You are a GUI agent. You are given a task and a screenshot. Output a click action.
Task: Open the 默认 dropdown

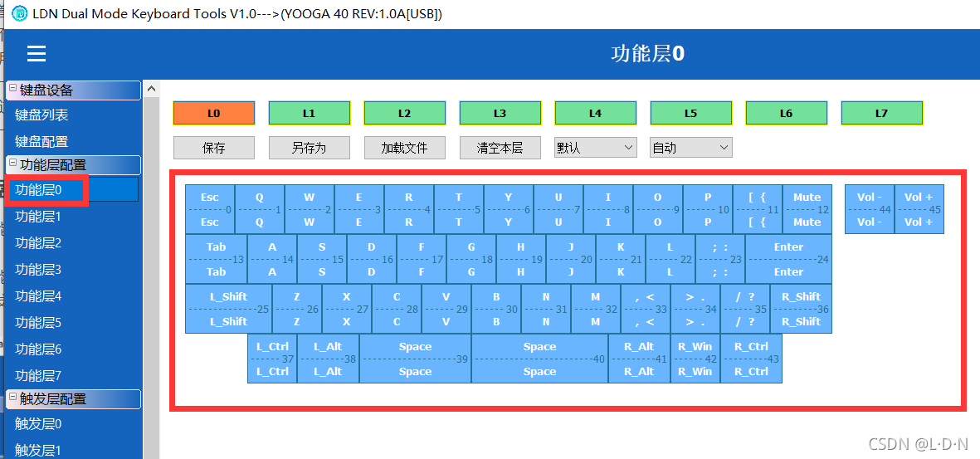click(x=596, y=148)
